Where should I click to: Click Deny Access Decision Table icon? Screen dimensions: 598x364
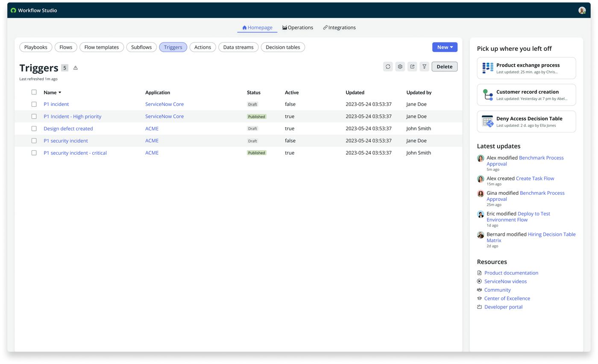coord(487,121)
